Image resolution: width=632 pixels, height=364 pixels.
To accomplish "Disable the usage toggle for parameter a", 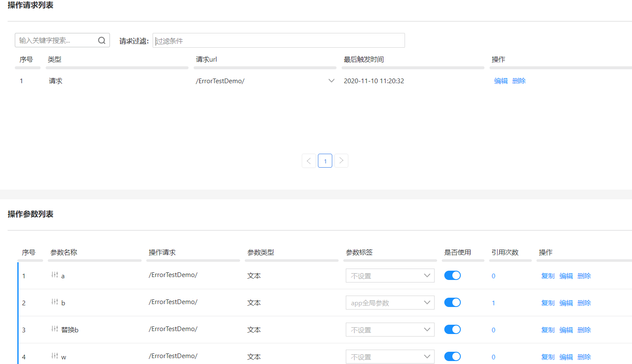I will tap(452, 276).
